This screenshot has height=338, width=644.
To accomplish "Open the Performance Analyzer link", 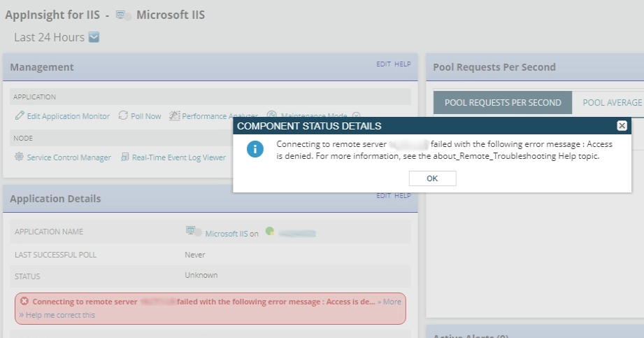I will (x=220, y=116).
